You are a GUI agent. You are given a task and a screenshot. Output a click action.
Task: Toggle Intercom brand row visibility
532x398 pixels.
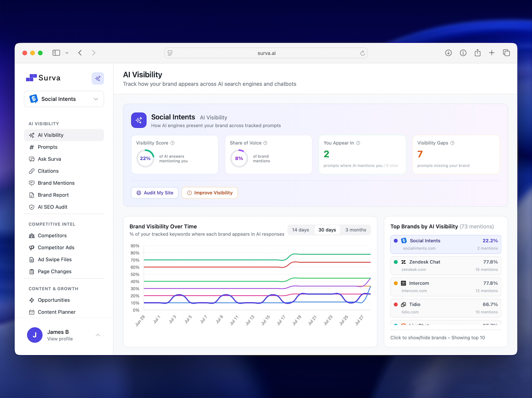click(446, 287)
